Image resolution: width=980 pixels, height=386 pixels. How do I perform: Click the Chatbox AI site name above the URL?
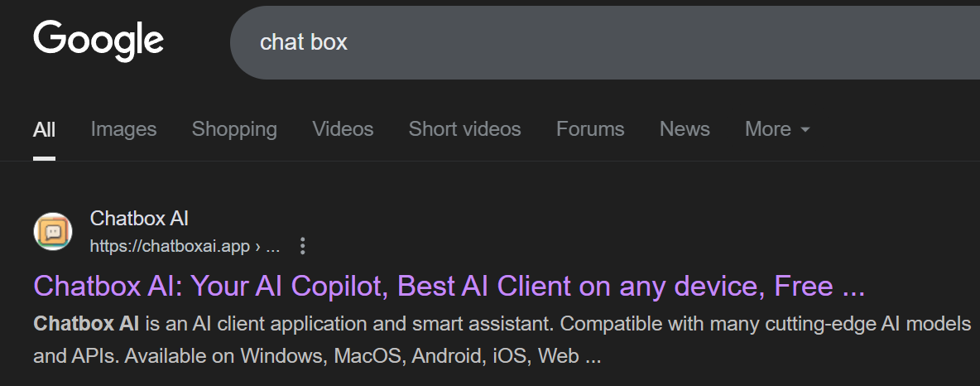(x=139, y=219)
